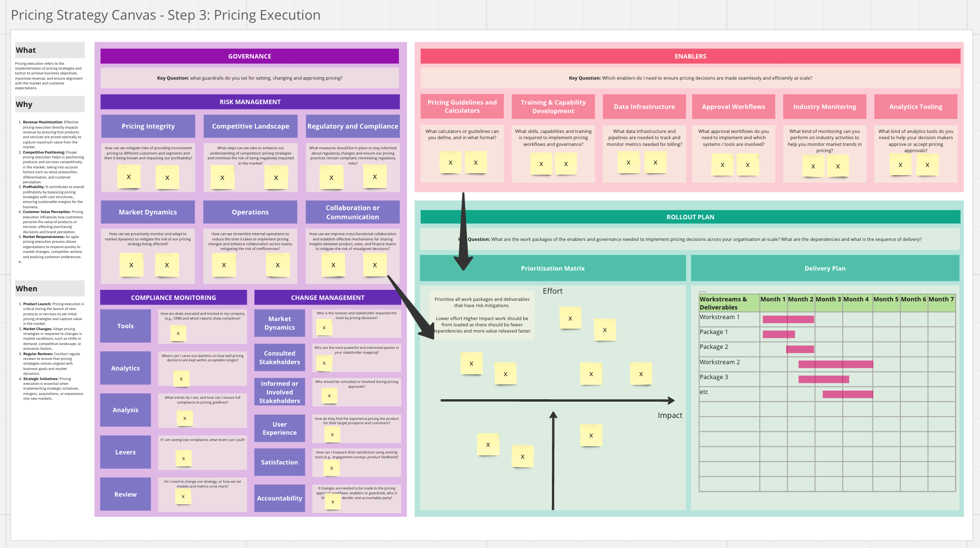Select the Competitive Landscape card
The height and width of the screenshot is (548, 980).
(x=251, y=126)
